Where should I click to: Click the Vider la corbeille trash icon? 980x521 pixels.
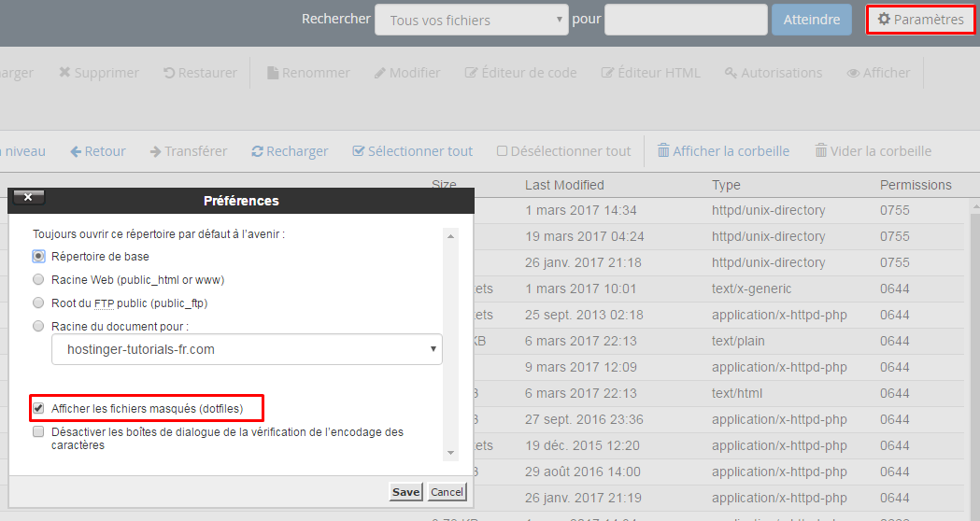[820, 150]
